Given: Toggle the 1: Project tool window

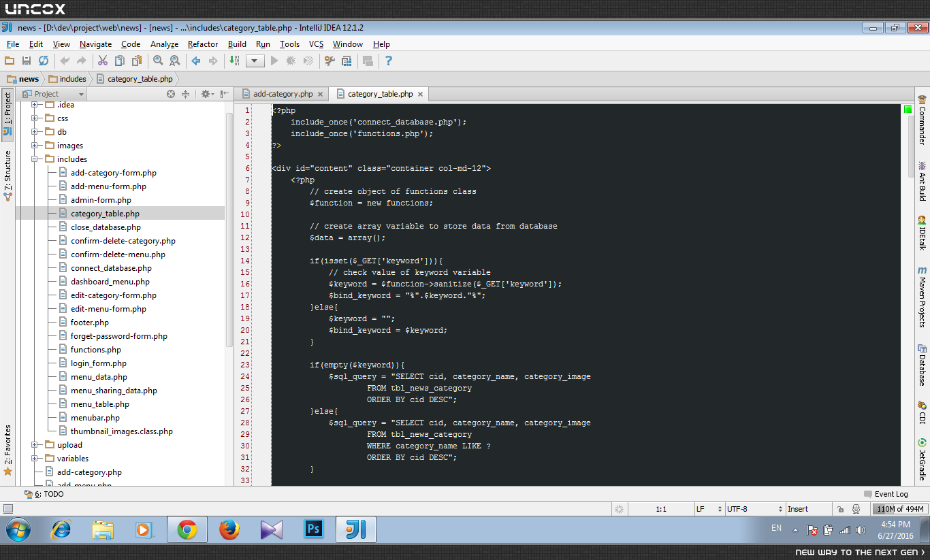Looking at the screenshot, I should (7, 114).
